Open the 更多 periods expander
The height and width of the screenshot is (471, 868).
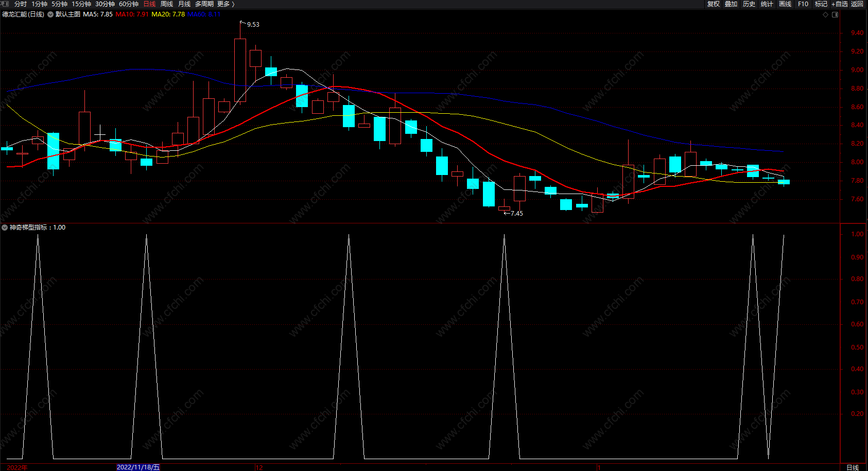(x=226, y=4)
